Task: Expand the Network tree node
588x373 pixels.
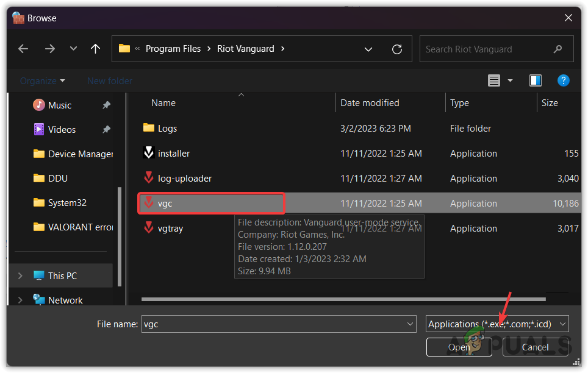Action: 20,300
